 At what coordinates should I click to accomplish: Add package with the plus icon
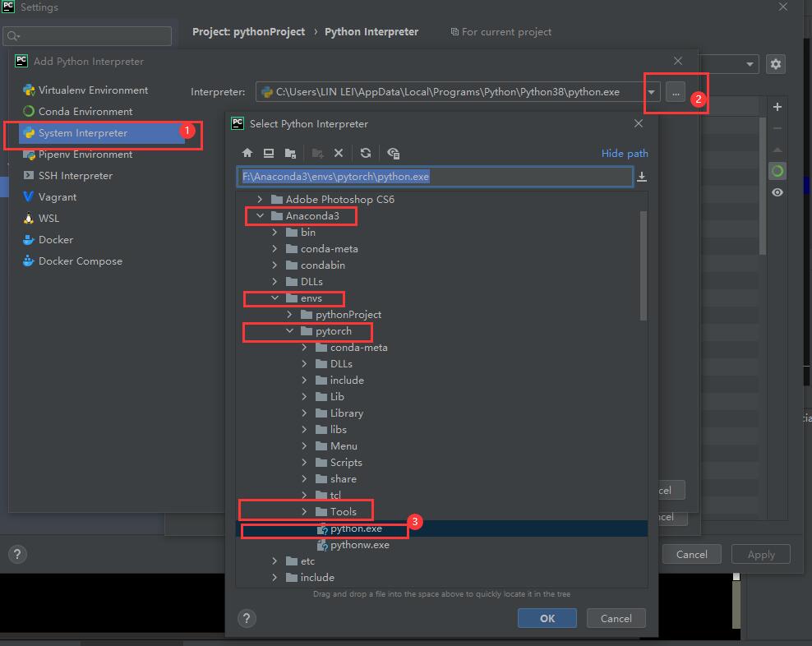(777, 107)
